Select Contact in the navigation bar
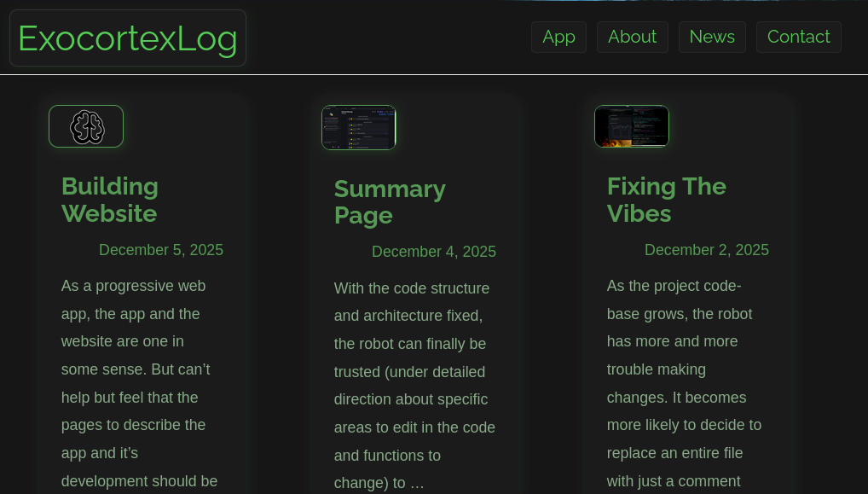The height and width of the screenshot is (494, 868). click(798, 37)
